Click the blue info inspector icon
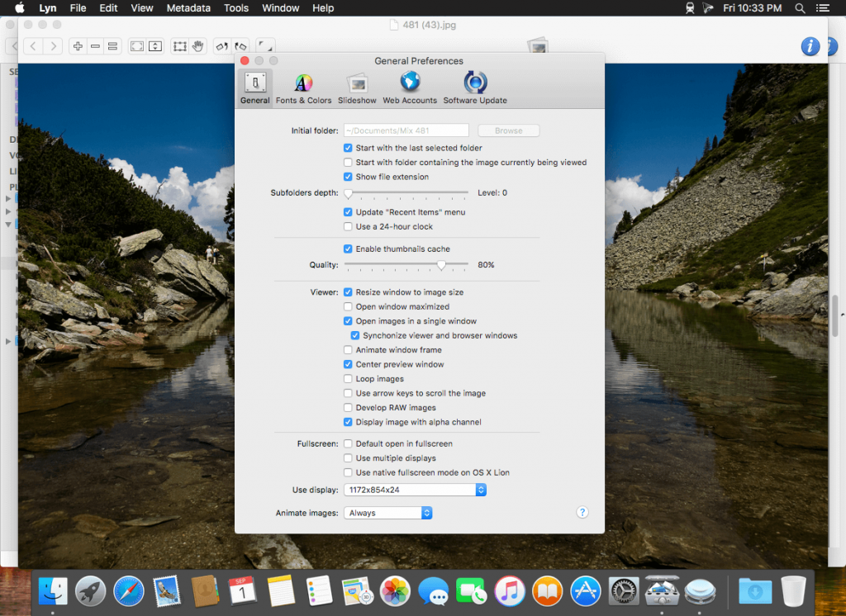The width and height of the screenshot is (846, 616). click(810, 46)
